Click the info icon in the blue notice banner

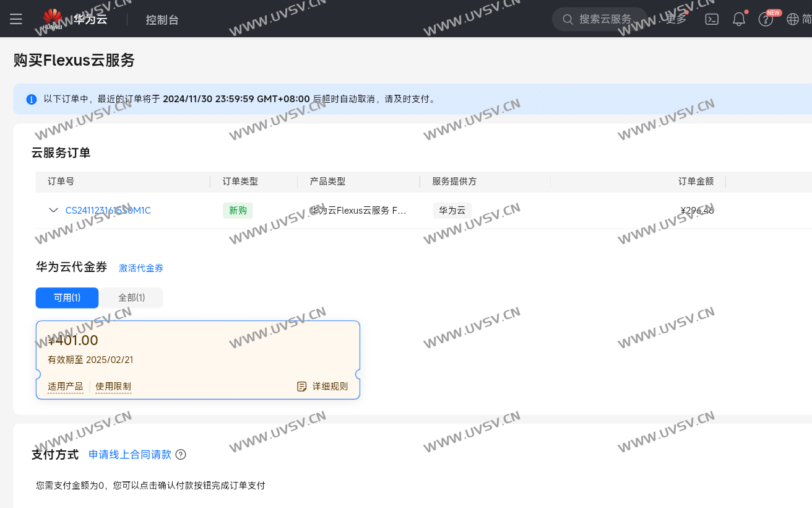tap(31, 99)
